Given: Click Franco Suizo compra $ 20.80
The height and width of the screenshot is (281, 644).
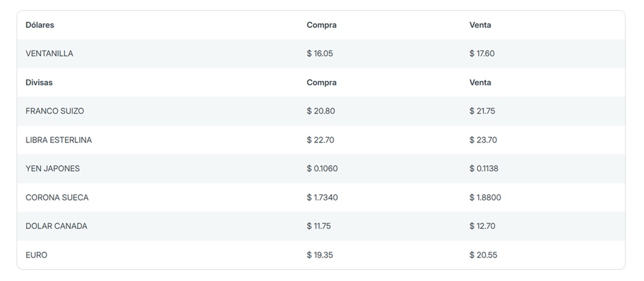Looking at the screenshot, I should coord(321,111).
